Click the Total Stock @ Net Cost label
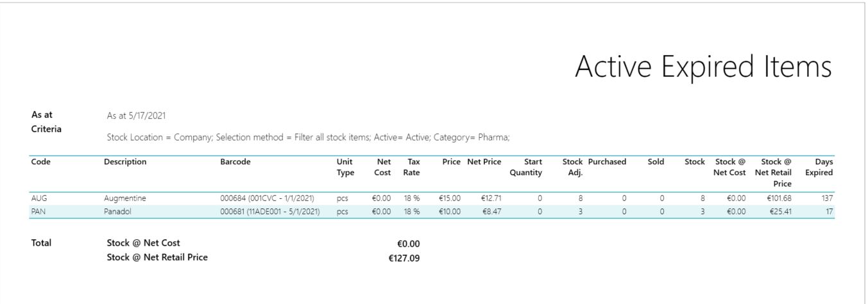Viewport: 868px width, 304px height. [x=143, y=243]
